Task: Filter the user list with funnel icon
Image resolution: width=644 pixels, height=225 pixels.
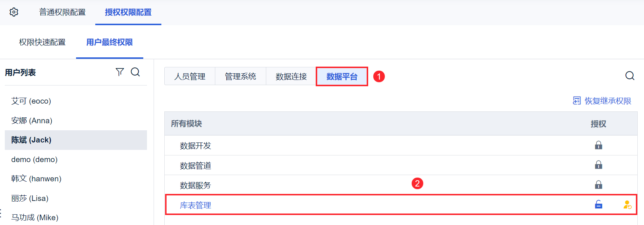Action: click(x=120, y=72)
